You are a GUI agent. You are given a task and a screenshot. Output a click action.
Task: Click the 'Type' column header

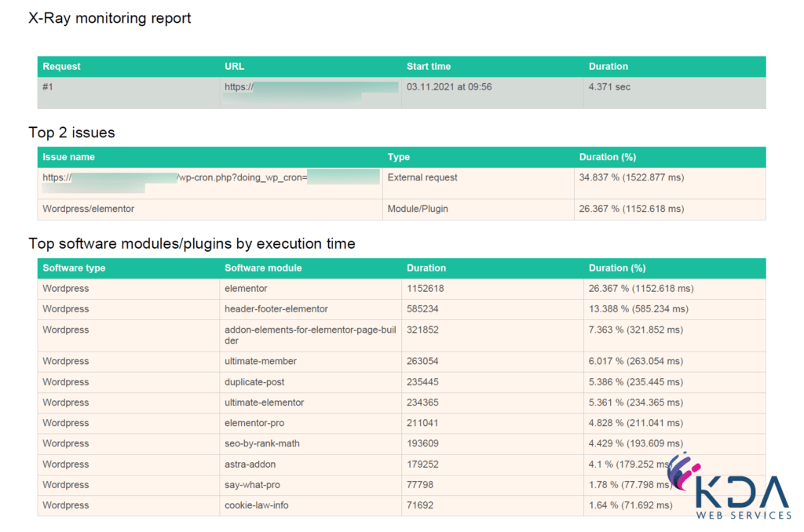tap(398, 157)
